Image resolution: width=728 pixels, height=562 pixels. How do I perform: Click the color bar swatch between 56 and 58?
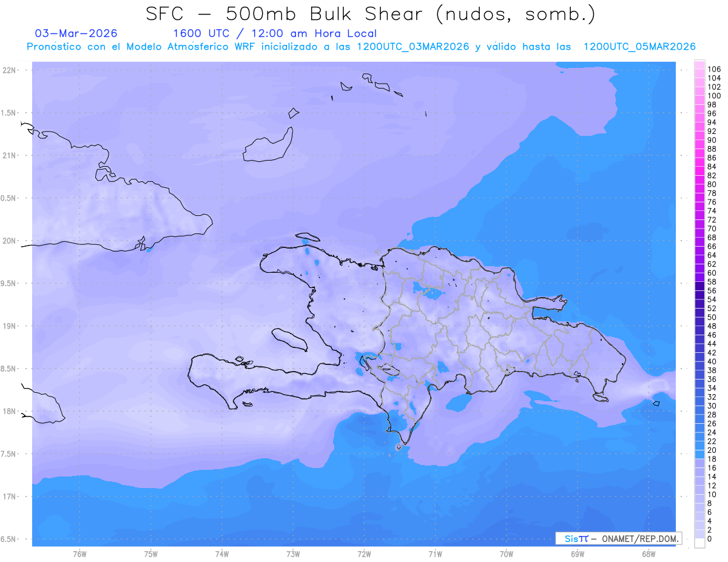tap(699, 286)
